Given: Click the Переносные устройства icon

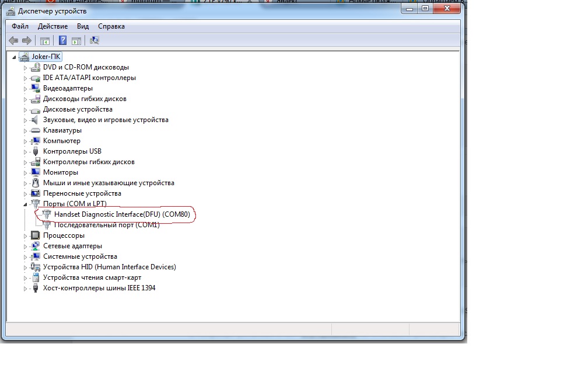Looking at the screenshot, I should 35,193.
